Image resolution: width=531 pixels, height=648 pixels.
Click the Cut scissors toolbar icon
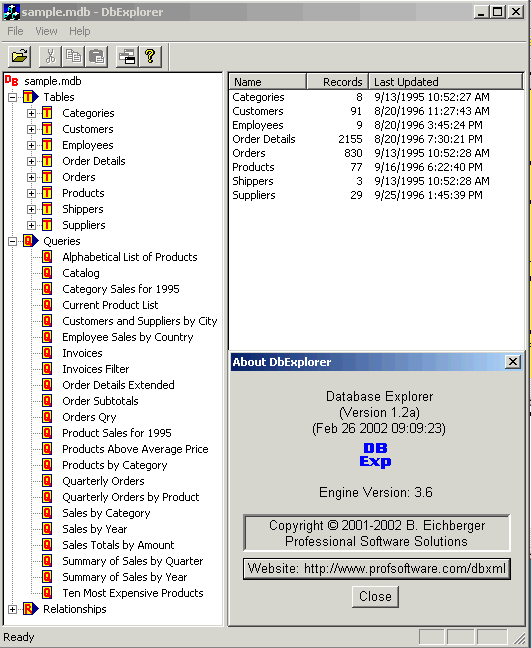pos(50,56)
